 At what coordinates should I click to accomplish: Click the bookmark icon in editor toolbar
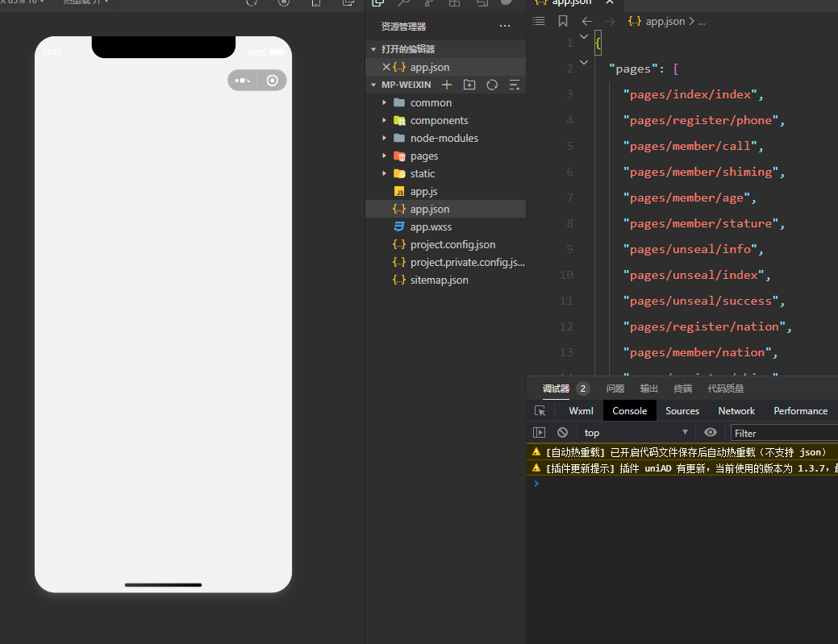click(563, 22)
